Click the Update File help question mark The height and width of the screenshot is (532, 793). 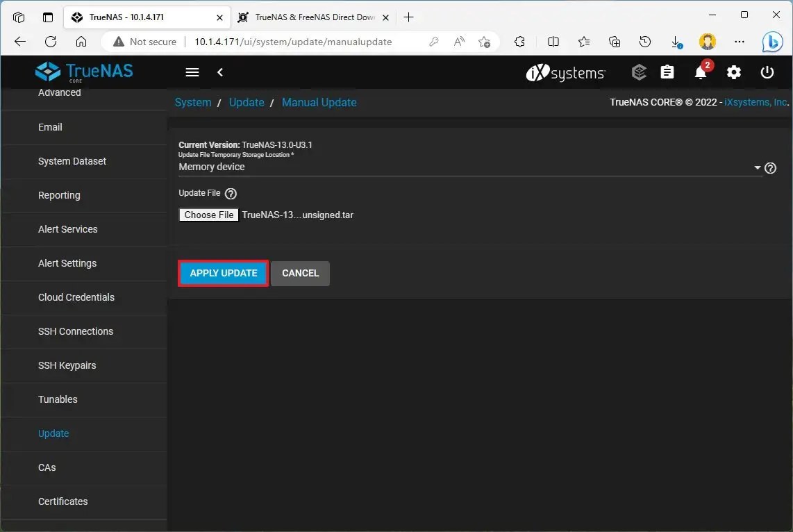coord(230,193)
